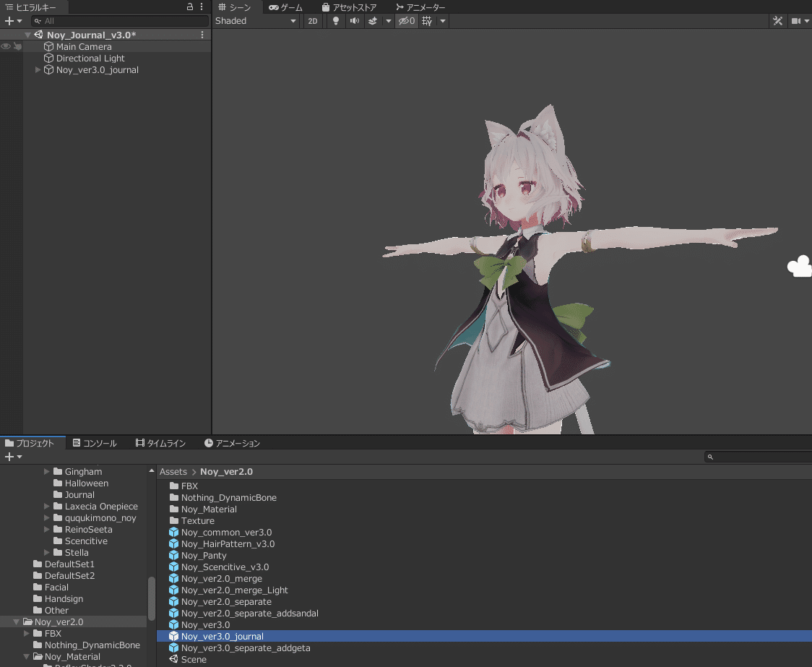Switch to the シーン tab

pos(235,7)
